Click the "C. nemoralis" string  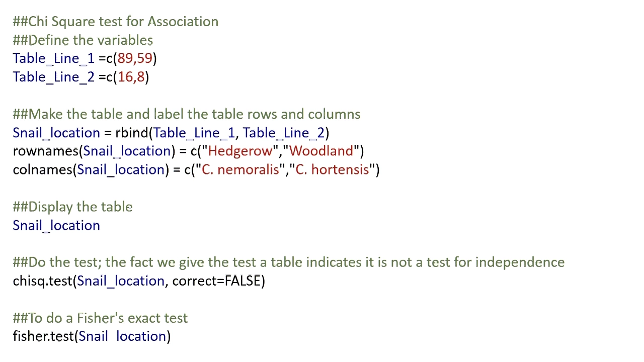click(240, 169)
